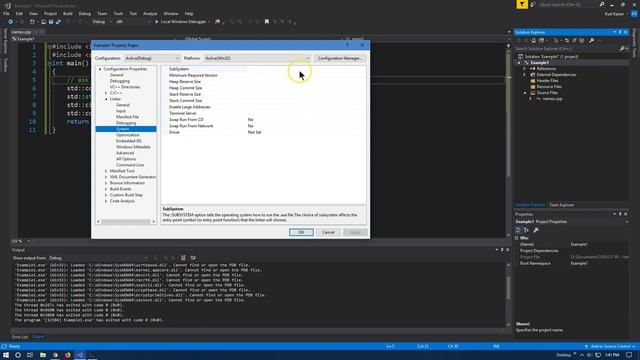Select the Command Line page under Linker
The image size is (640, 360).
point(130,165)
